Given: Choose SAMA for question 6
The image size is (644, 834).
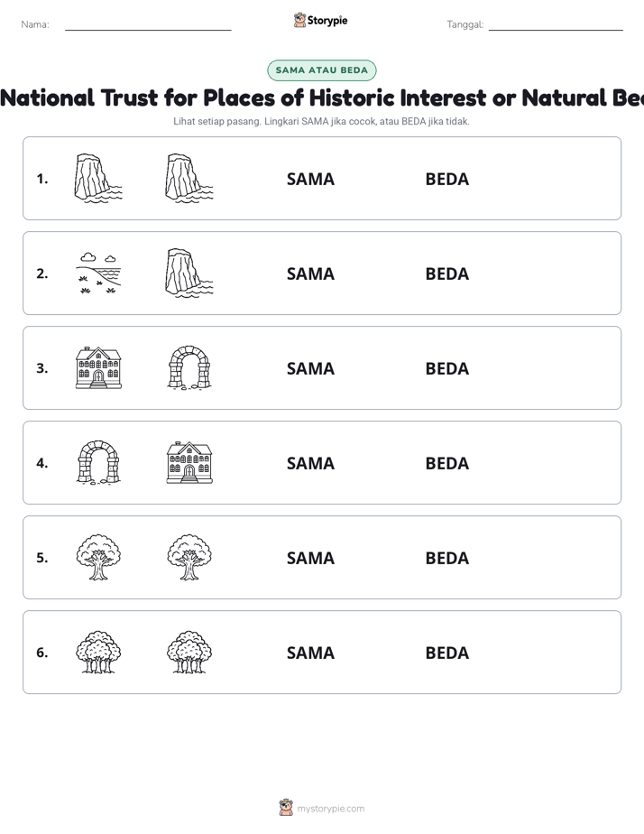Looking at the screenshot, I should pyautogui.click(x=311, y=653).
